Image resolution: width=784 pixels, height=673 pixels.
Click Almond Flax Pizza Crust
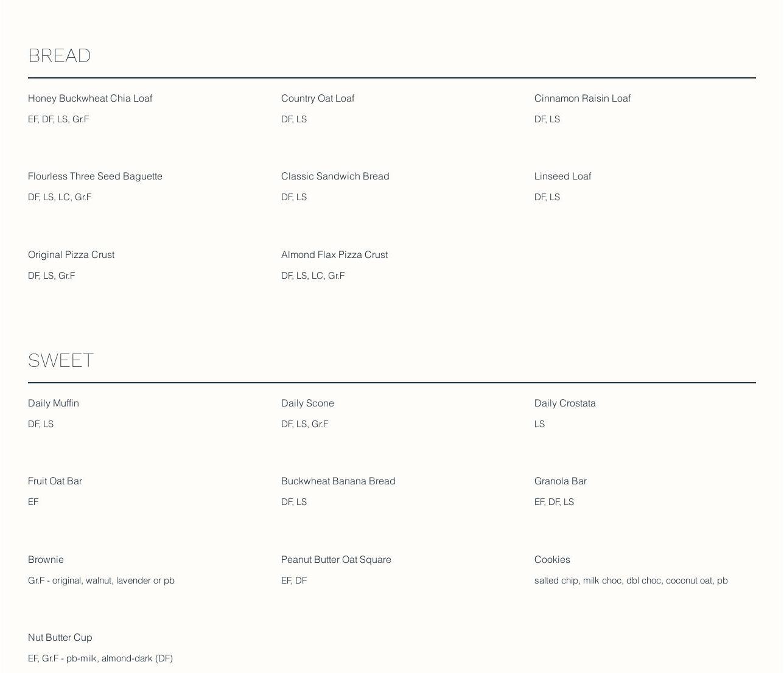point(334,255)
